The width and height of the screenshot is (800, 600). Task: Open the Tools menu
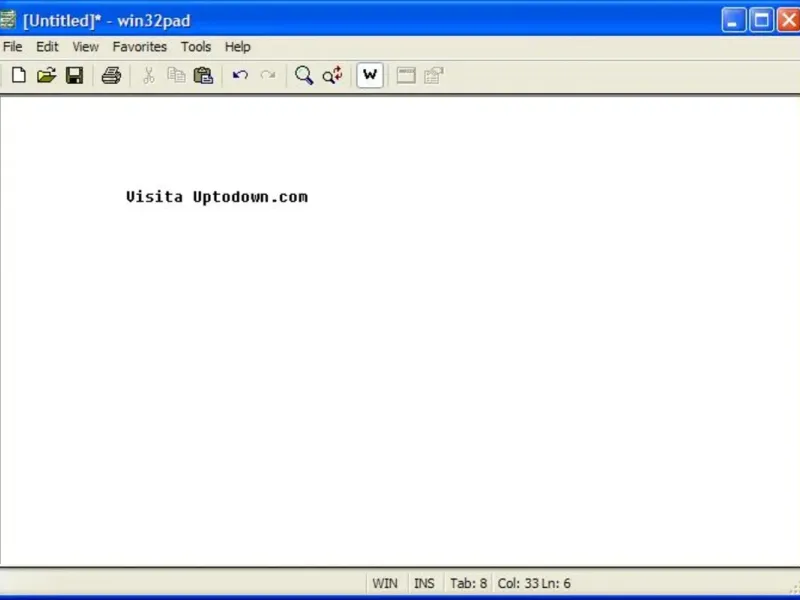[196, 47]
